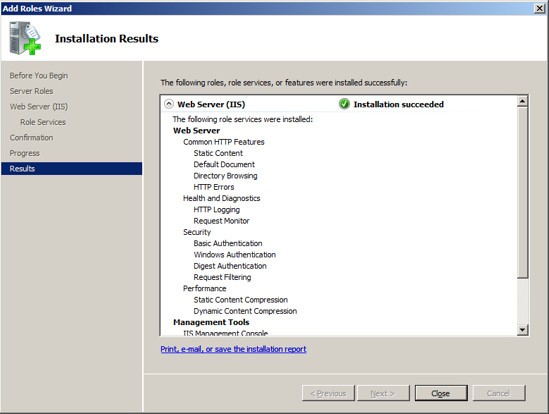
Task: Click the Cancel button
Action: [499, 393]
